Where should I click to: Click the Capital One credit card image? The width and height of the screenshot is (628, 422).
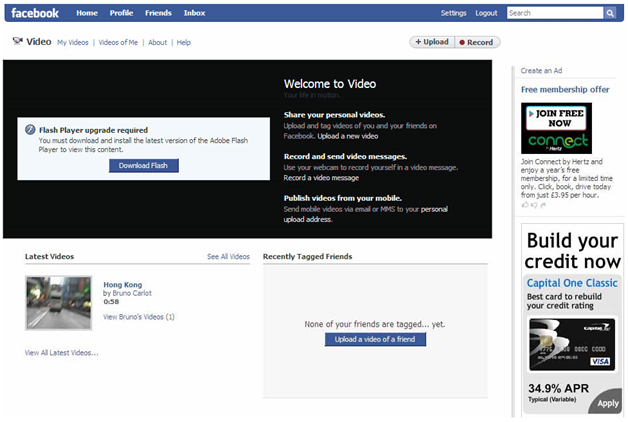click(x=572, y=344)
